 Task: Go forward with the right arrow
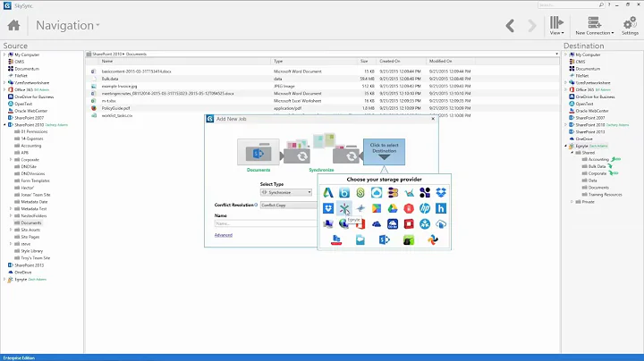point(532,26)
